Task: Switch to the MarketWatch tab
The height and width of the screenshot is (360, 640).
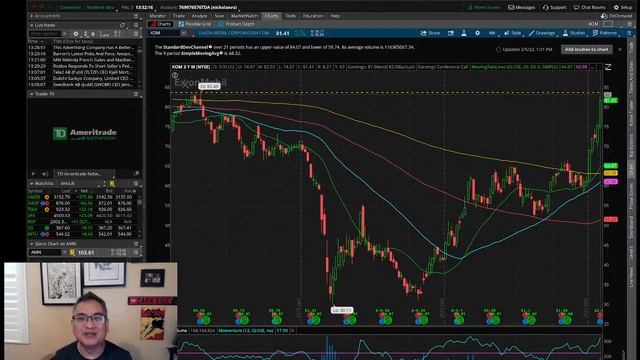Action: point(244,16)
